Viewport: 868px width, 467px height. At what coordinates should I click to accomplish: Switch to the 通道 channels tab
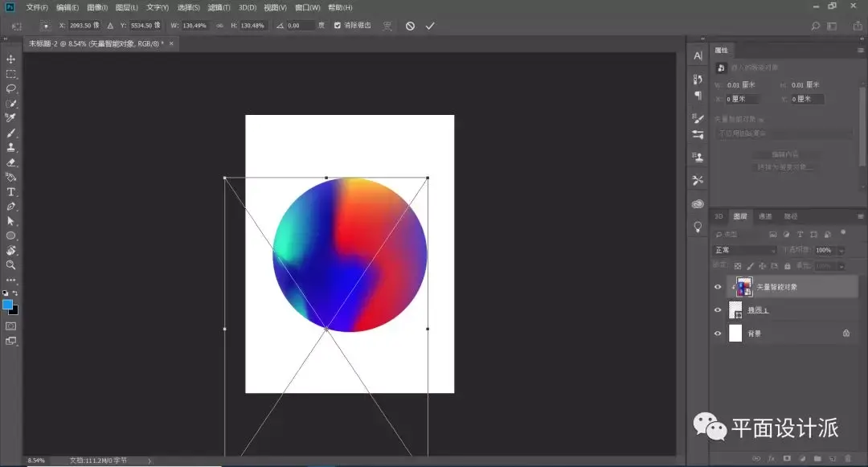pos(765,216)
